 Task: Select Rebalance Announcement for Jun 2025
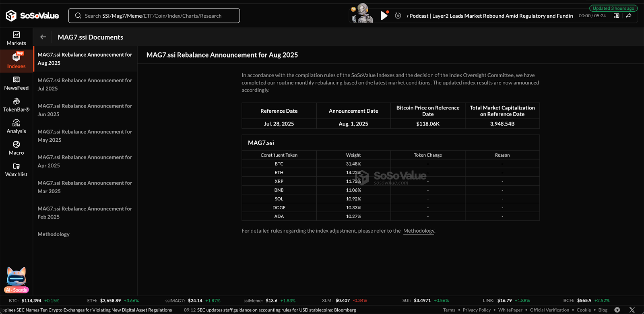(x=85, y=110)
